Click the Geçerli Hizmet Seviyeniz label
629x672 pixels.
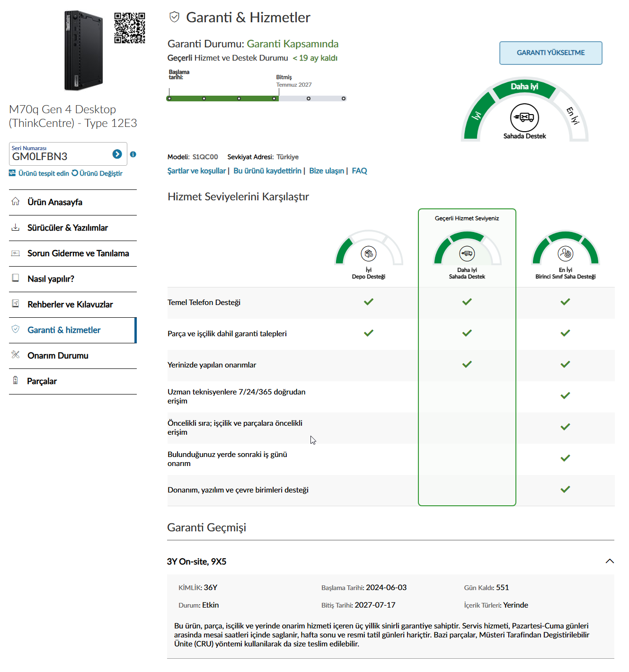pyautogui.click(x=467, y=218)
